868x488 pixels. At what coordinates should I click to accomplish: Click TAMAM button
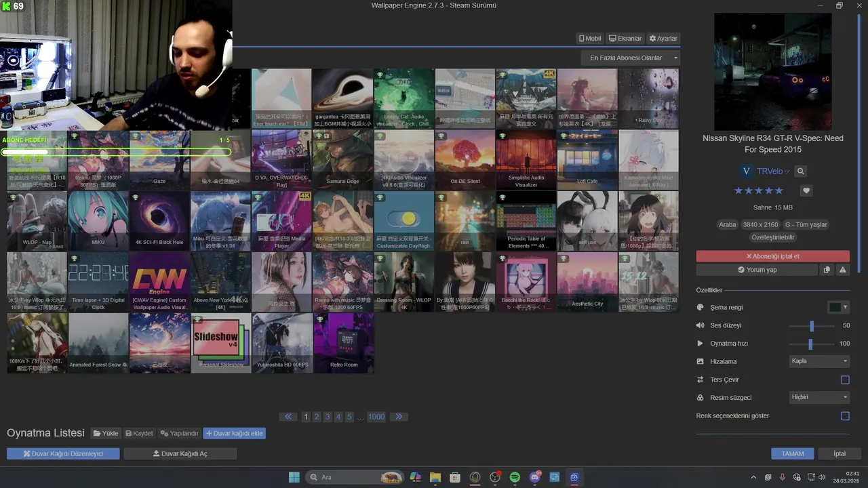793,453
